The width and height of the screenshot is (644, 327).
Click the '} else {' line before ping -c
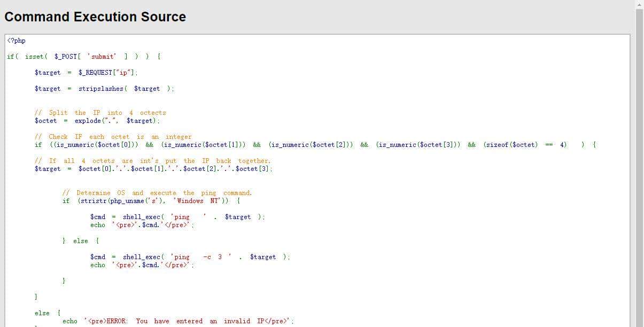coord(81,241)
